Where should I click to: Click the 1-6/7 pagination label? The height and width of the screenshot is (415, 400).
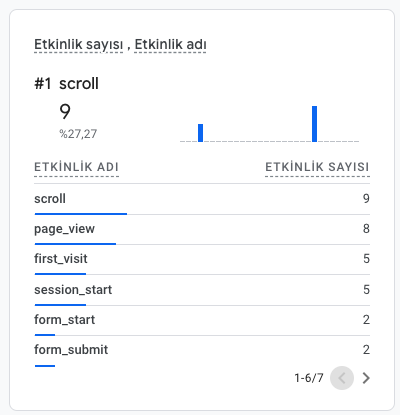point(309,378)
